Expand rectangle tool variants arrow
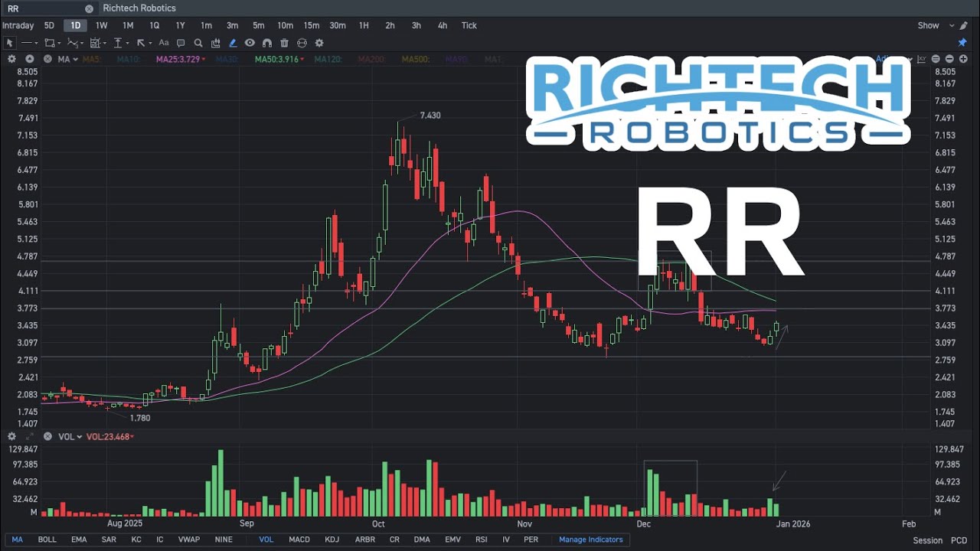The height and width of the screenshot is (551, 980). (x=59, y=44)
